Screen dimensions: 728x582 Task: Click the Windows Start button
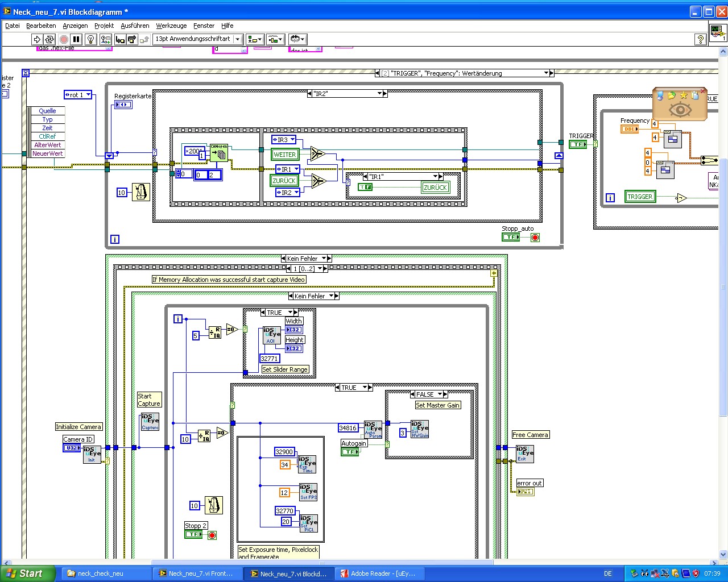[x=27, y=573]
